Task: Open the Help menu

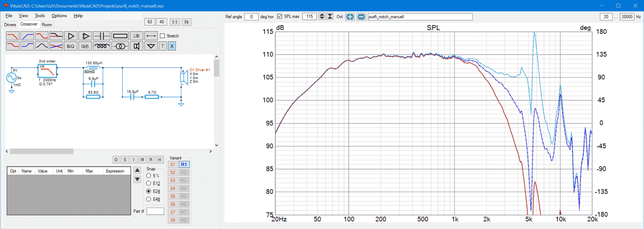Action: coord(78,16)
